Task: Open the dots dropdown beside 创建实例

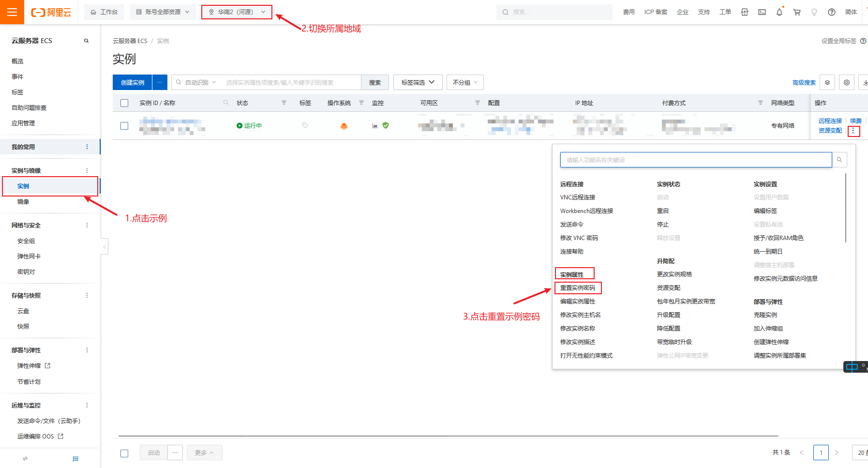Action: tap(160, 82)
